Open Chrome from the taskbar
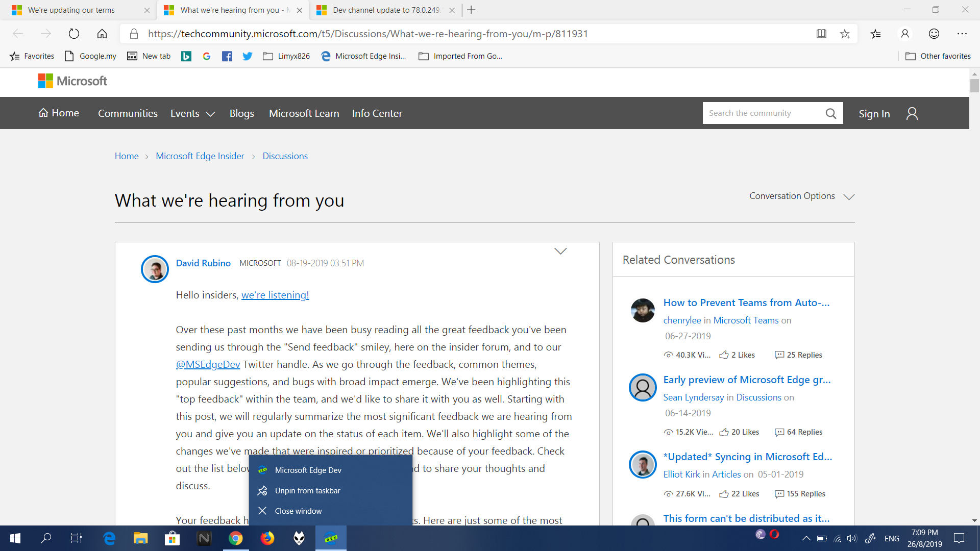Viewport: 980px width, 551px height. click(x=235, y=538)
